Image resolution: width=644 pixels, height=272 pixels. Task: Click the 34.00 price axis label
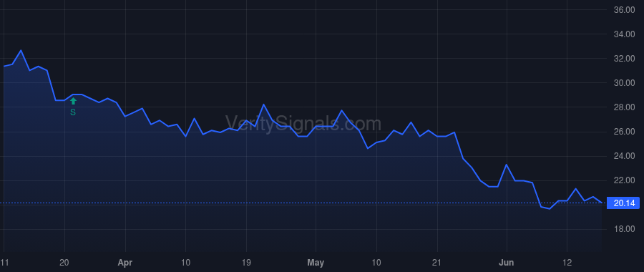coord(624,34)
